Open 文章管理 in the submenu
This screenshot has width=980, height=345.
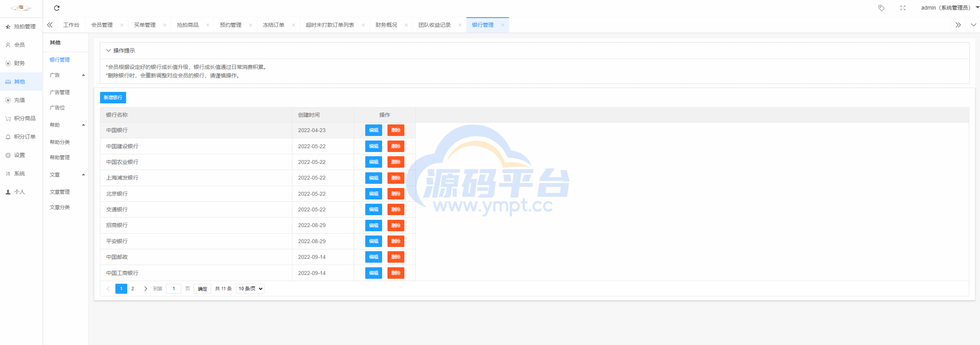pos(60,192)
